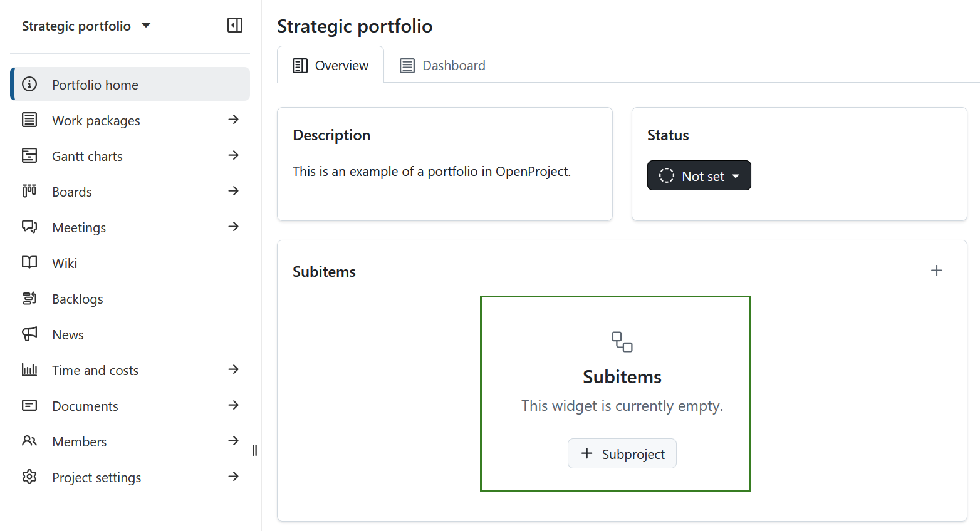Expand the Documents sidebar arrow

pos(234,405)
